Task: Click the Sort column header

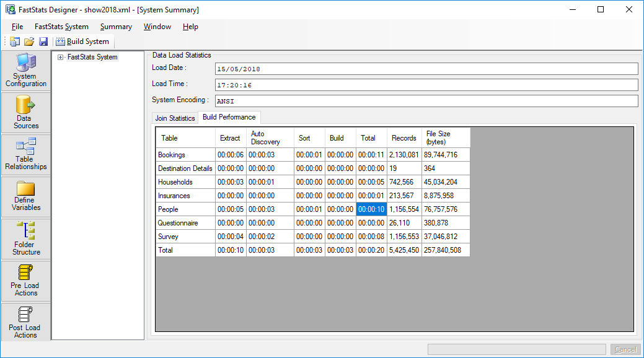Action: [309, 138]
